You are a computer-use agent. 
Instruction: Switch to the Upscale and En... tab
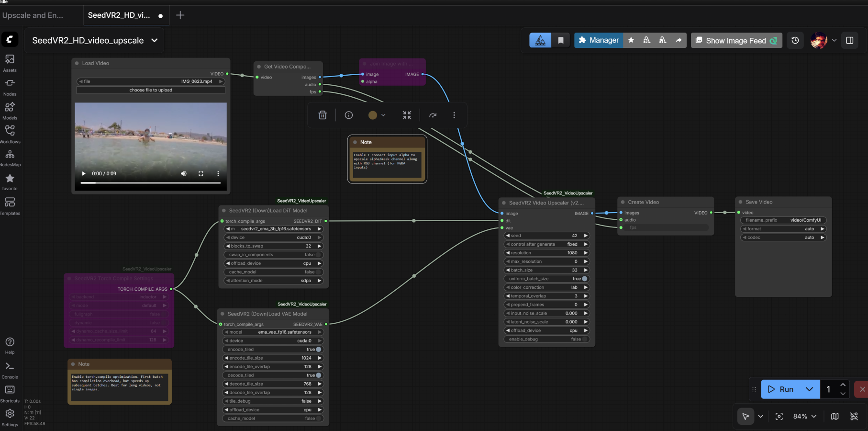[33, 15]
